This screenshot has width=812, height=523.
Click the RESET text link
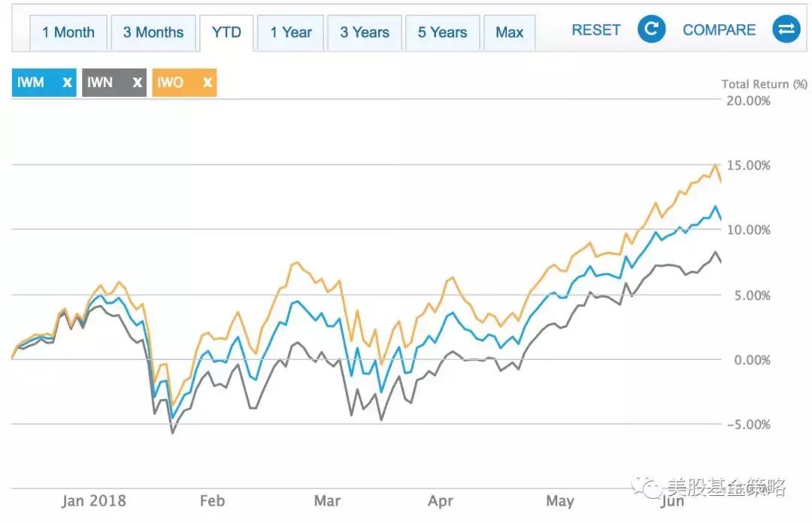pos(596,30)
